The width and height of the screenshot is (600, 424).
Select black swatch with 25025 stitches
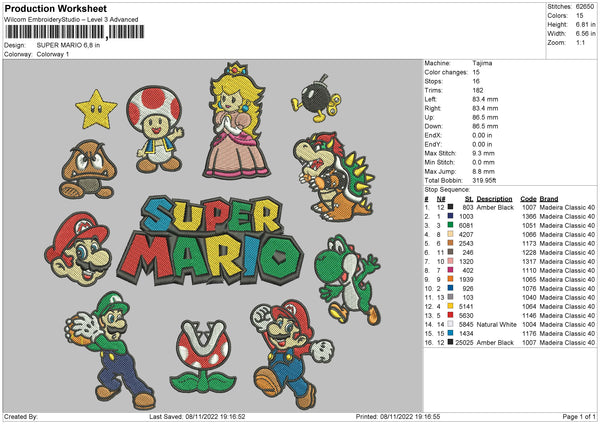click(450, 342)
